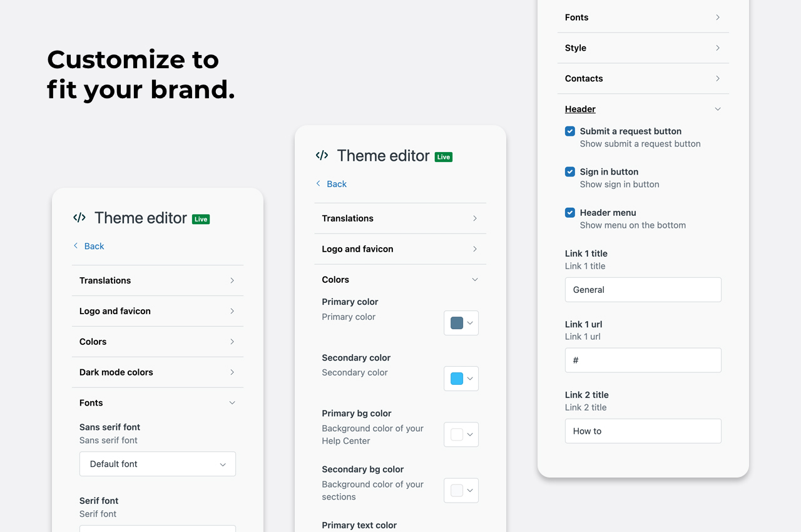This screenshot has width=801, height=532.
Task: Open the Secondary color light blue swatch picker
Action: click(x=461, y=379)
